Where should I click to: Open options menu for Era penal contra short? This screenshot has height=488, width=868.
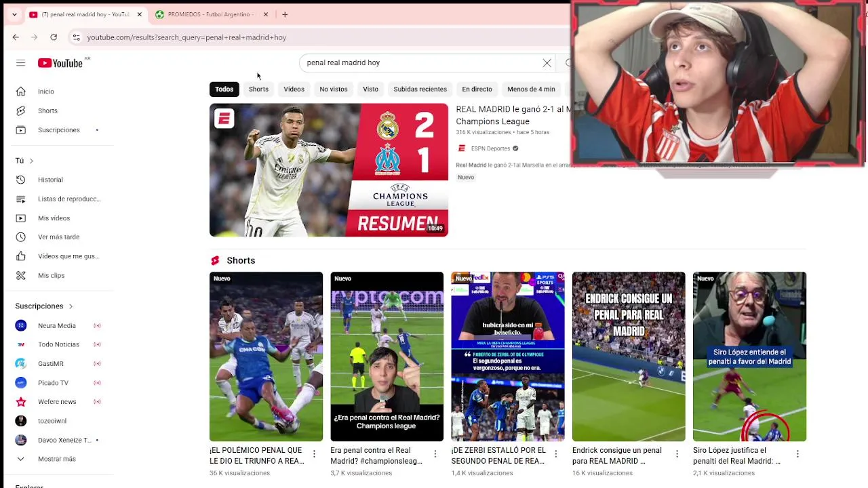435,453
